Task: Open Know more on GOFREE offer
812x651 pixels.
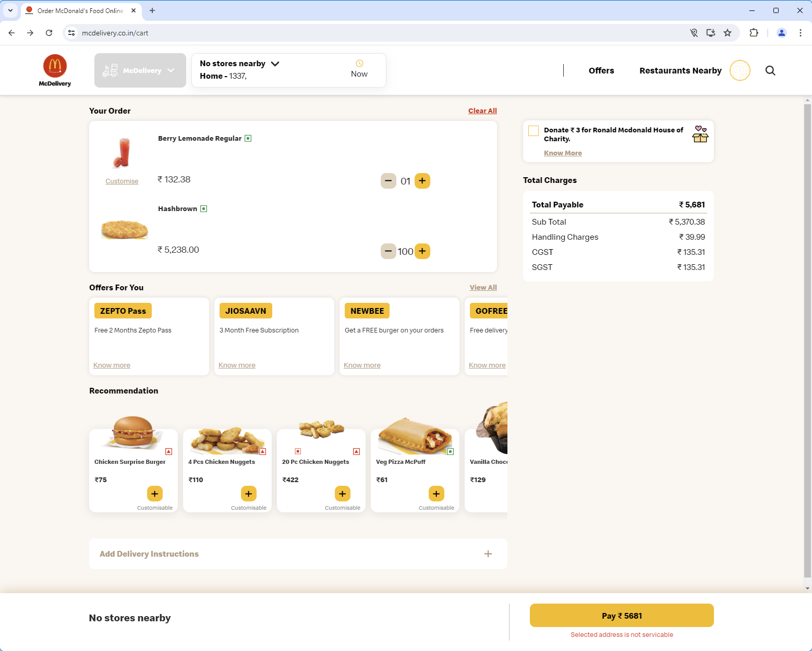Action: click(x=487, y=365)
